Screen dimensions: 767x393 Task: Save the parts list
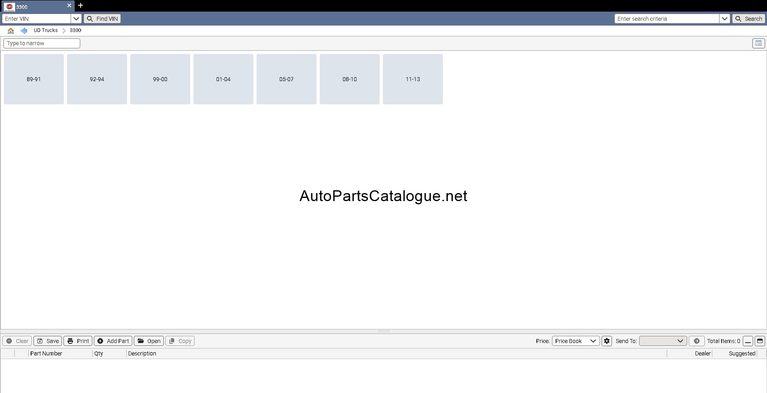click(47, 341)
